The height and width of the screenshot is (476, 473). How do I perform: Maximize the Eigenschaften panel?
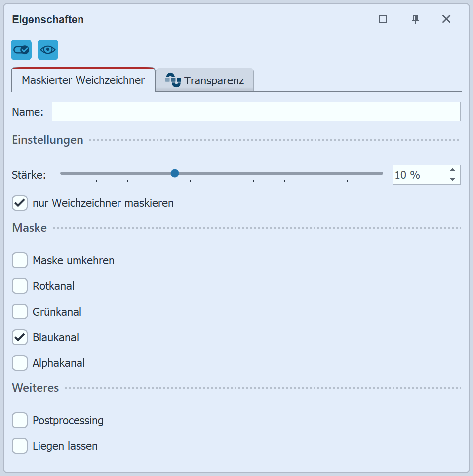tap(383, 19)
